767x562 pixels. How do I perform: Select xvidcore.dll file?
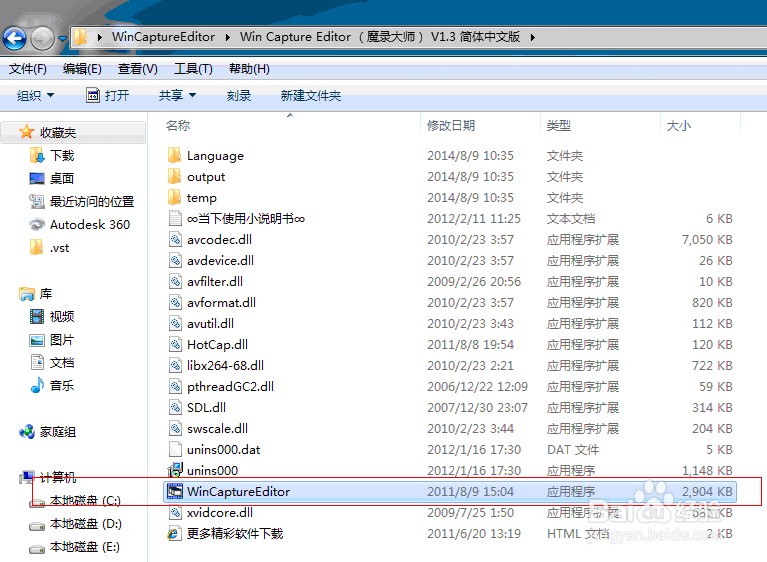pyautogui.click(x=211, y=513)
